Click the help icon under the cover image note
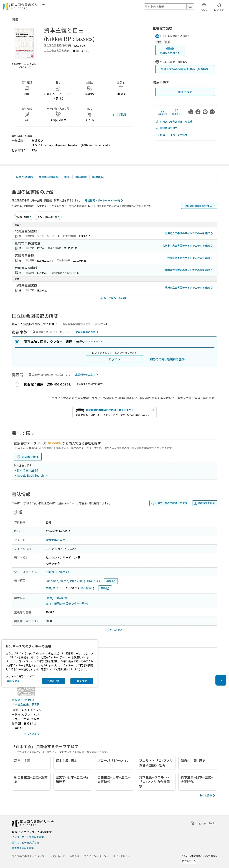Viewport: 229px width, 868px height. point(30,67)
